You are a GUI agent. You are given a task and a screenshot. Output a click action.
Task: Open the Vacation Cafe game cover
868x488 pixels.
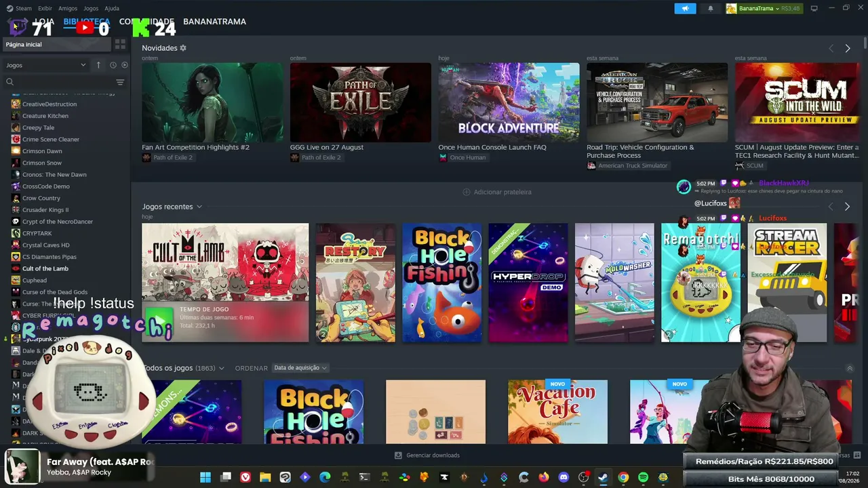pos(557,411)
